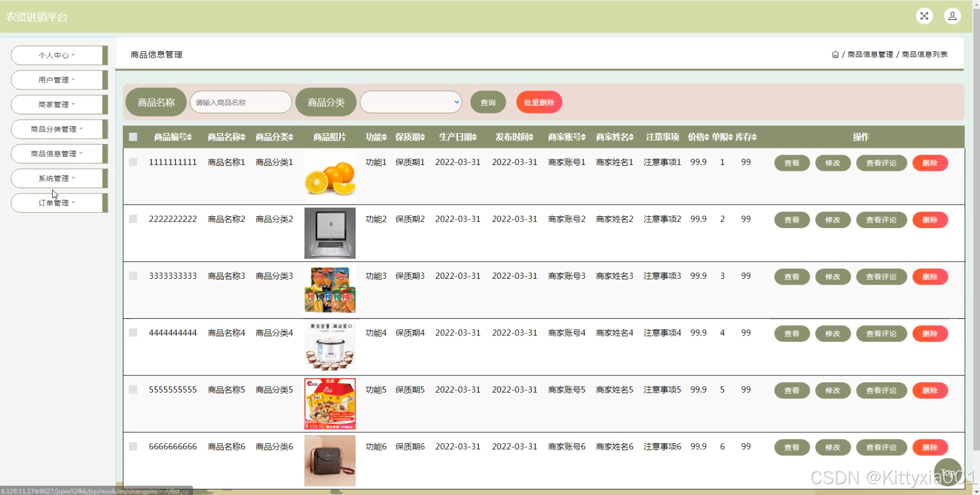Toggle the select-all checkbox in table header
Image resolution: width=980 pixels, height=495 pixels.
click(133, 137)
